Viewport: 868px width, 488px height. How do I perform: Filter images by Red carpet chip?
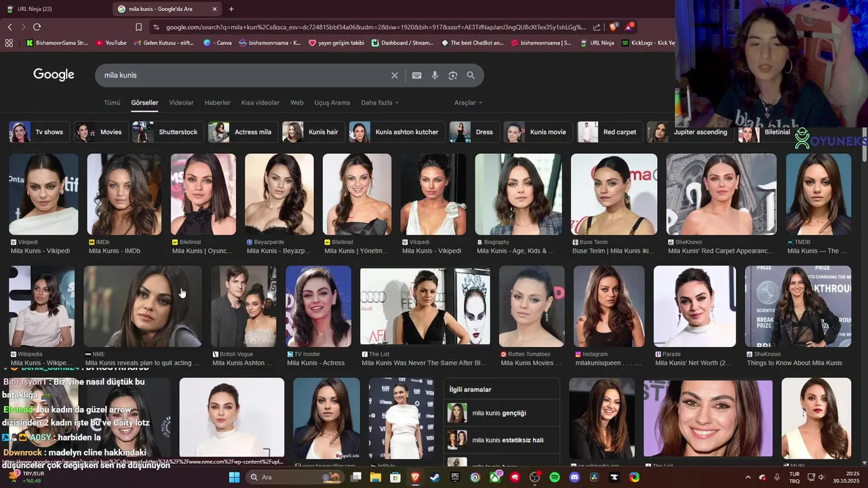click(610, 132)
